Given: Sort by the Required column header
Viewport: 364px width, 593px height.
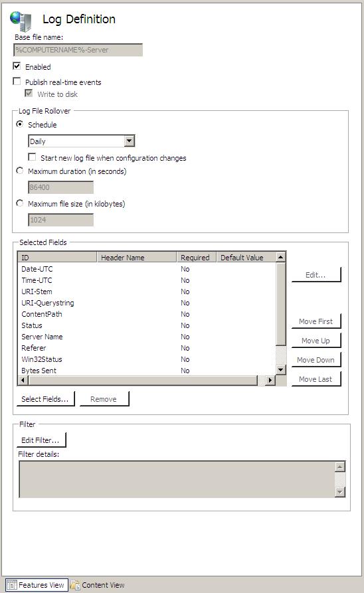Looking at the screenshot, I should coord(197,257).
